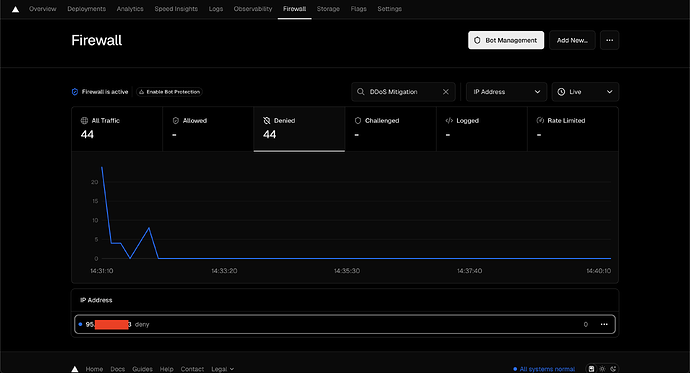Screen dimensions: 690x373
Task: Click the All systems normal status link
Action: click(x=544, y=369)
